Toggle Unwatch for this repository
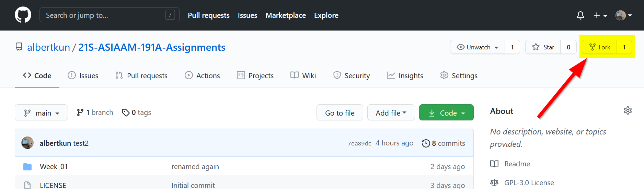 point(478,47)
